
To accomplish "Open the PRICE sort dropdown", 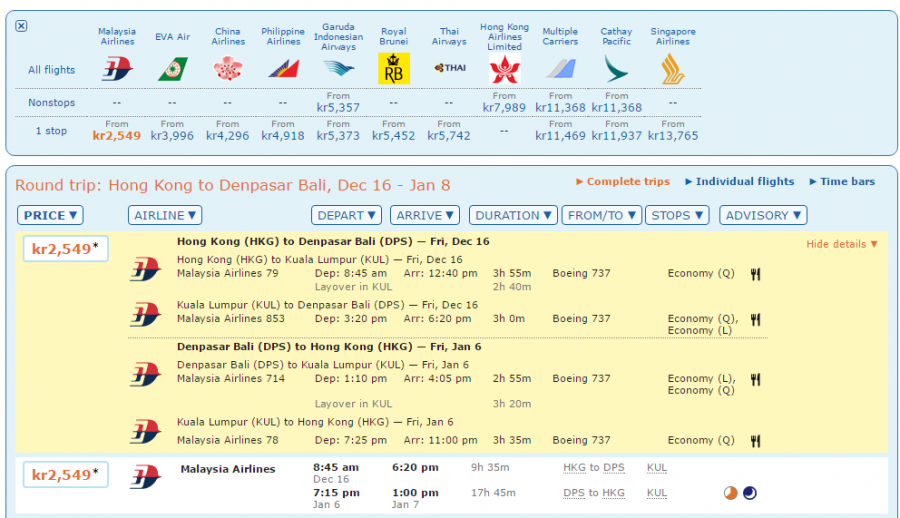I will tap(50, 215).
